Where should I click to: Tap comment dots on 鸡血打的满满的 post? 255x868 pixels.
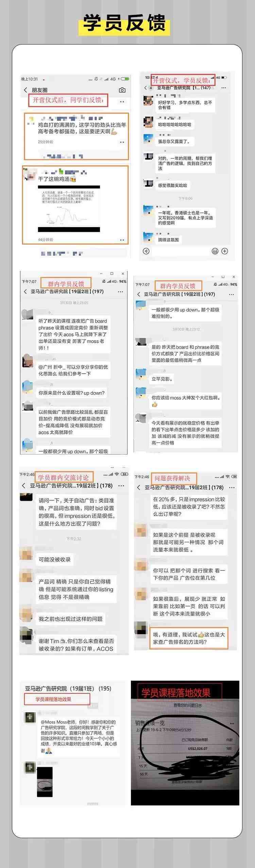(x=122, y=142)
